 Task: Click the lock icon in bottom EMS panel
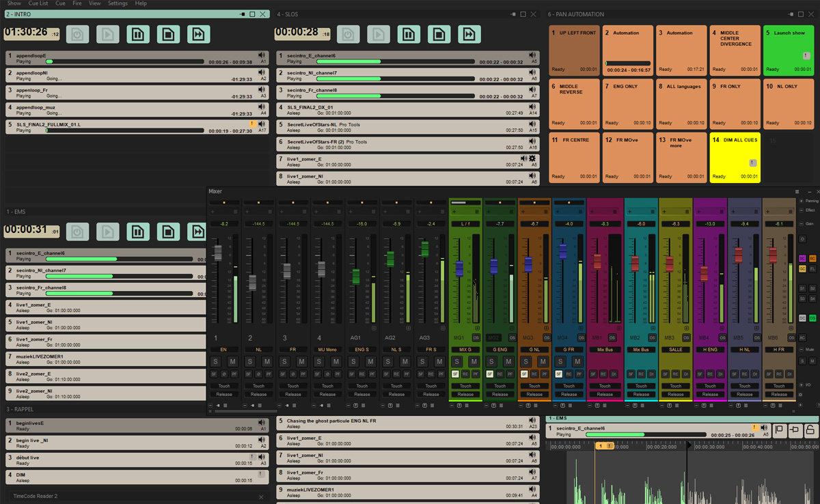click(810, 430)
